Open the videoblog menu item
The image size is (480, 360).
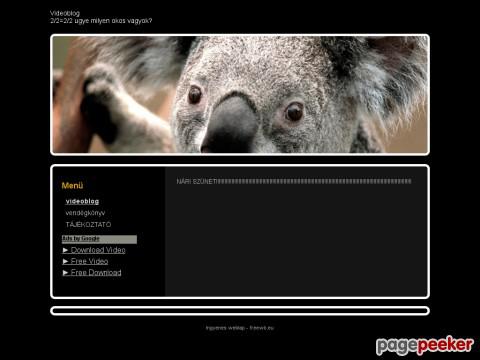point(82,201)
